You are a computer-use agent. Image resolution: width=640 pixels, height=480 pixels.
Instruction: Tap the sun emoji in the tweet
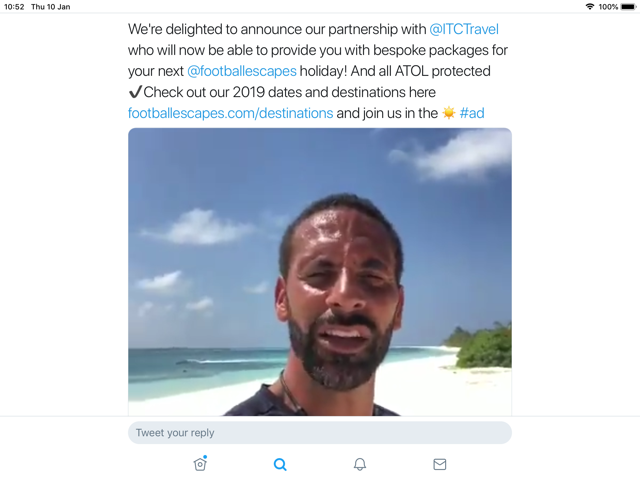tap(449, 113)
